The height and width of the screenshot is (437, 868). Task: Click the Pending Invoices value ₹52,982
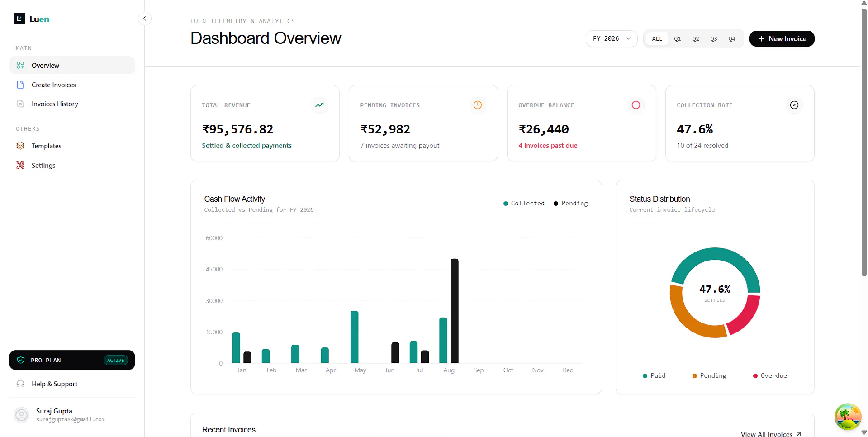click(x=385, y=129)
